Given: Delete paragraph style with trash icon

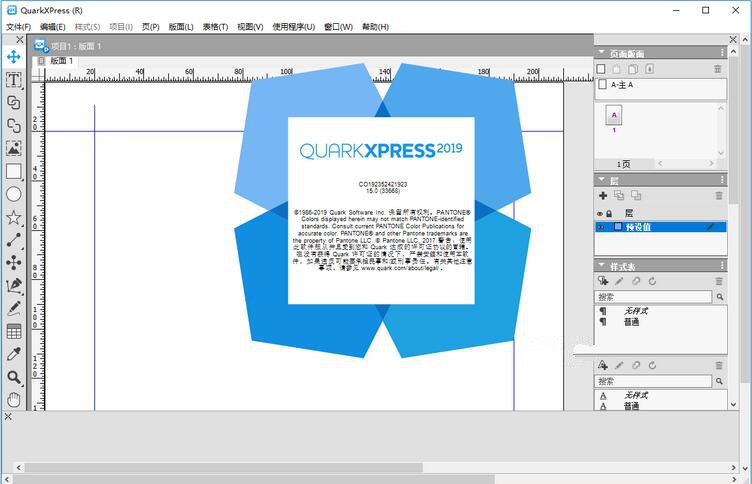Looking at the screenshot, I should pos(718,282).
